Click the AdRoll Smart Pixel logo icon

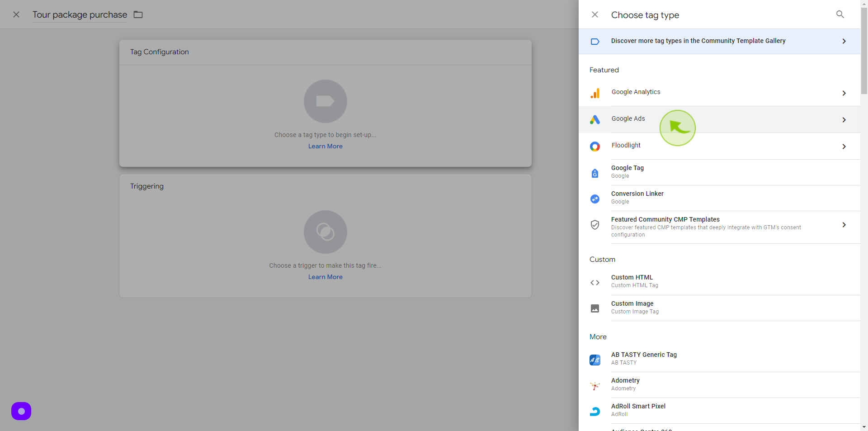coord(595,412)
